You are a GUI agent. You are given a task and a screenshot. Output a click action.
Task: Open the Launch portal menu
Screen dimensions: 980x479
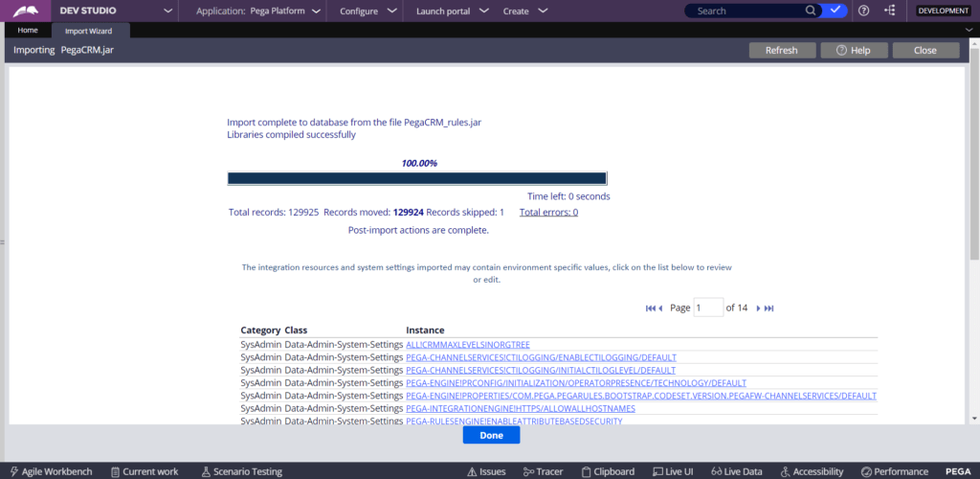click(x=453, y=11)
